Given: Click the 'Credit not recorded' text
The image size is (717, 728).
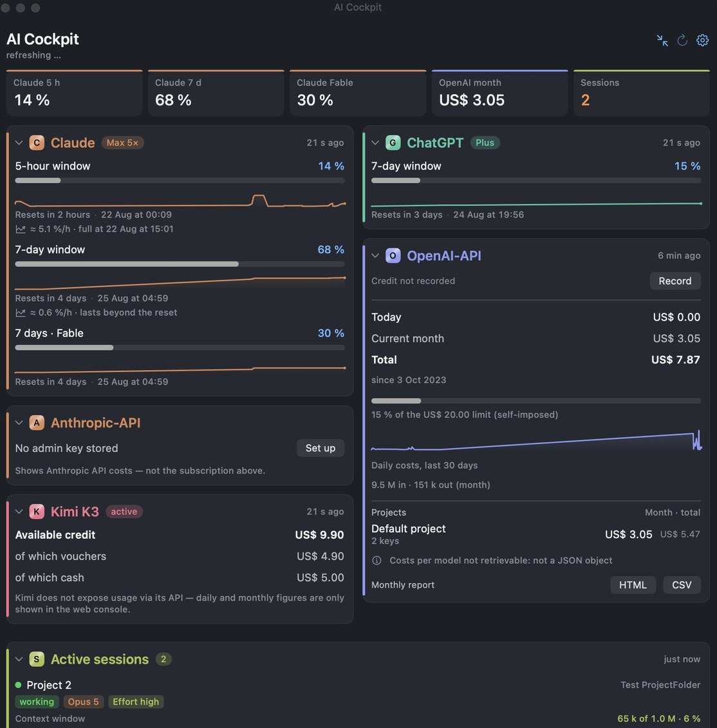Looking at the screenshot, I should pos(413,281).
